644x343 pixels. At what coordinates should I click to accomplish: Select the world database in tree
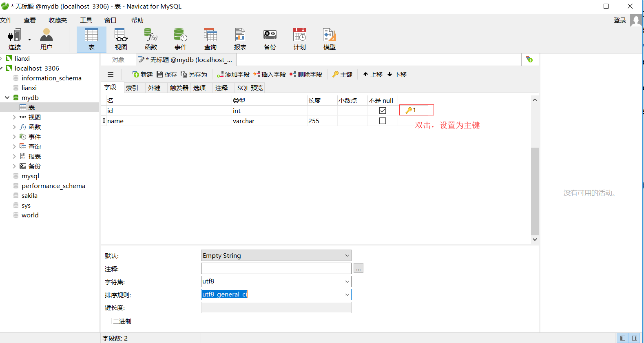30,215
